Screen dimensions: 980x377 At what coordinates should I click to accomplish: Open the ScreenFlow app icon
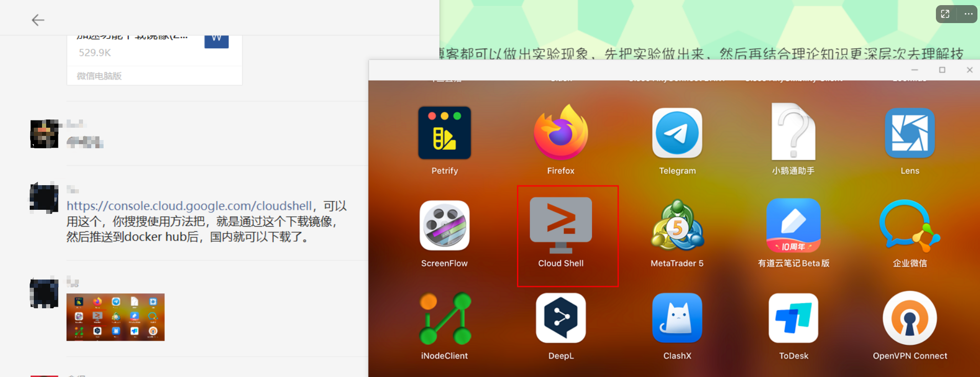point(444,225)
